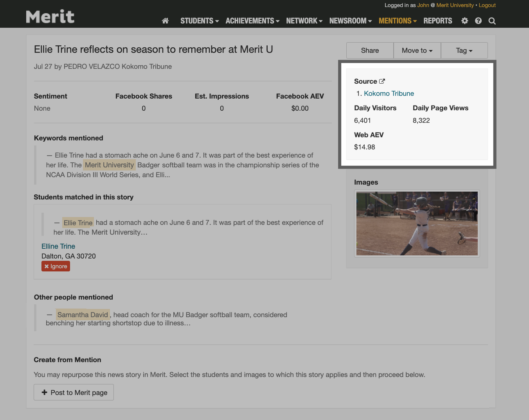Click the Merit logo

(50, 17)
